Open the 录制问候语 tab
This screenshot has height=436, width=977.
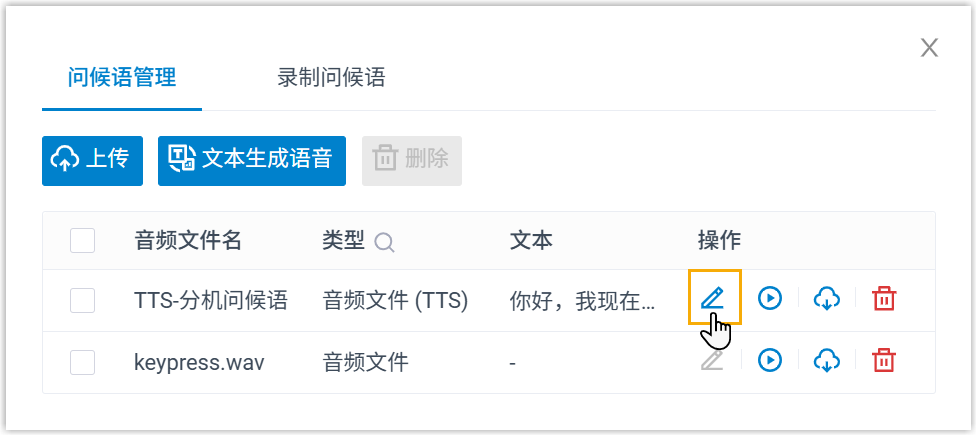tap(331, 78)
